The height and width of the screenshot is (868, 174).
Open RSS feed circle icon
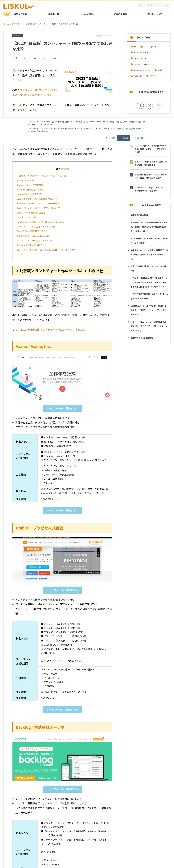point(158,105)
